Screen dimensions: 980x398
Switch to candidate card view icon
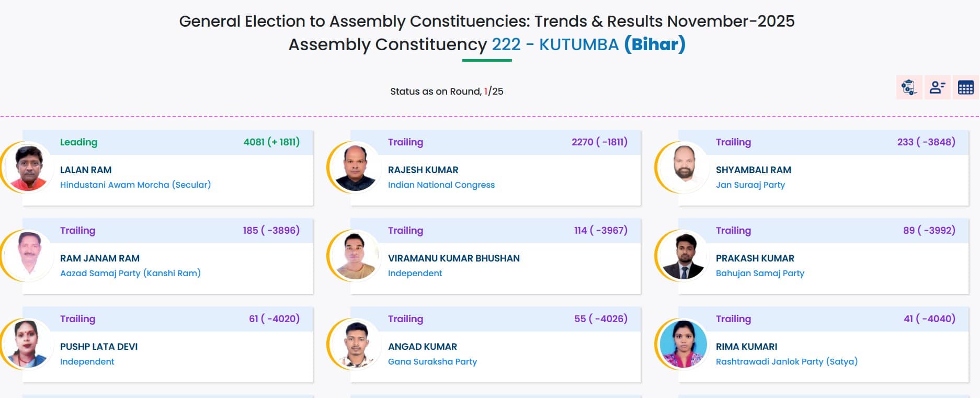point(937,87)
